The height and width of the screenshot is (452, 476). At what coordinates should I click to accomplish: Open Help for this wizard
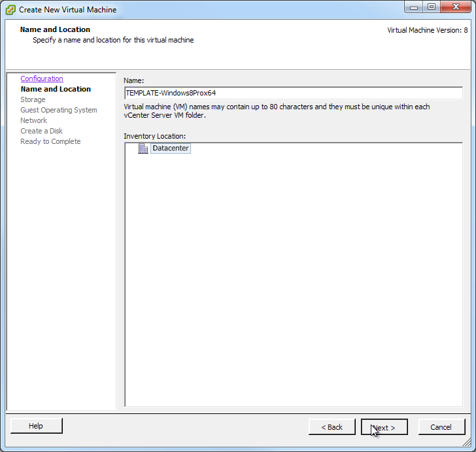(37, 426)
